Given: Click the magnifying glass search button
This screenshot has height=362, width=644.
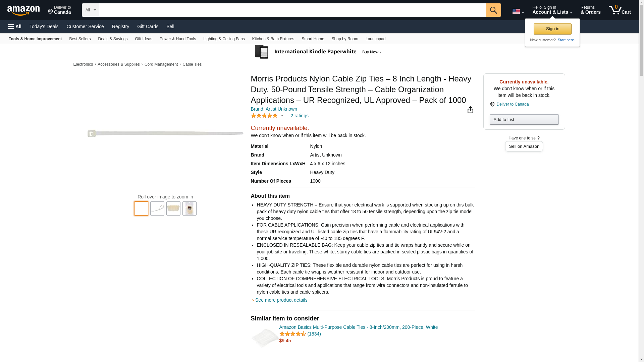Looking at the screenshot, I should pyautogui.click(x=493, y=10).
